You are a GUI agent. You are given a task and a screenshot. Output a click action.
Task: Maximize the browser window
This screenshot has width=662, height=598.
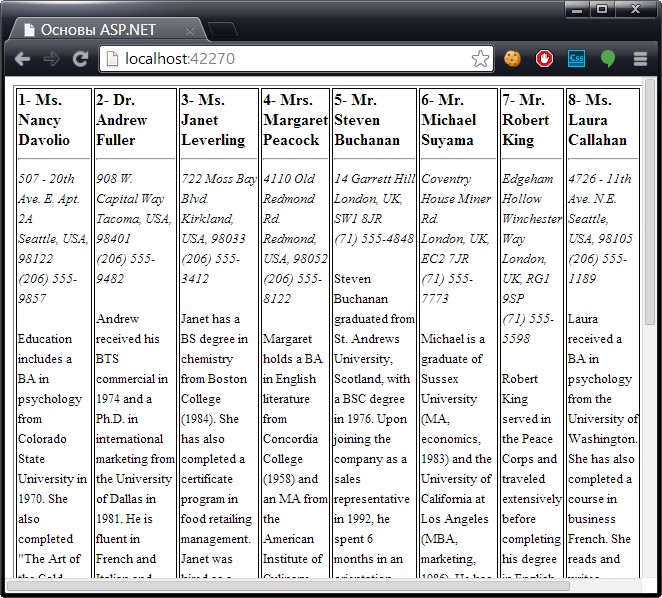pyautogui.click(x=602, y=9)
